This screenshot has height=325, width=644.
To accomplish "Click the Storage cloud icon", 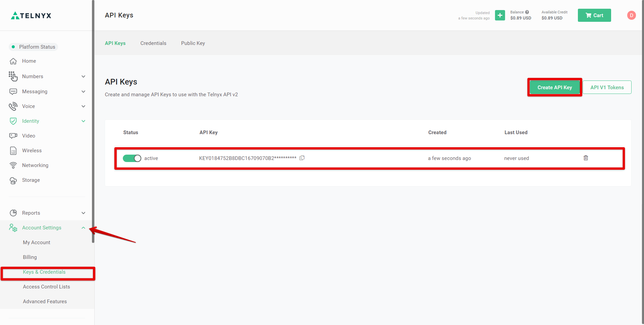I will [x=13, y=180].
